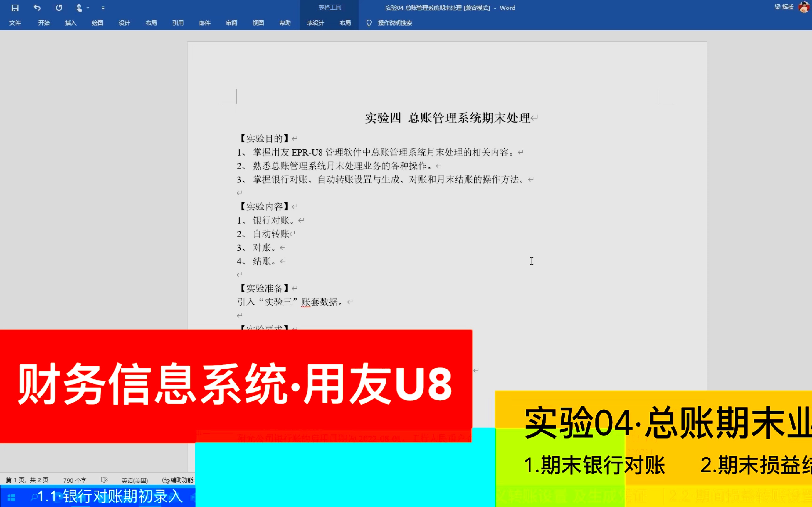This screenshot has width=812, height=507.
Task: Click the account name 梁 辉盛
Action: 784,7
